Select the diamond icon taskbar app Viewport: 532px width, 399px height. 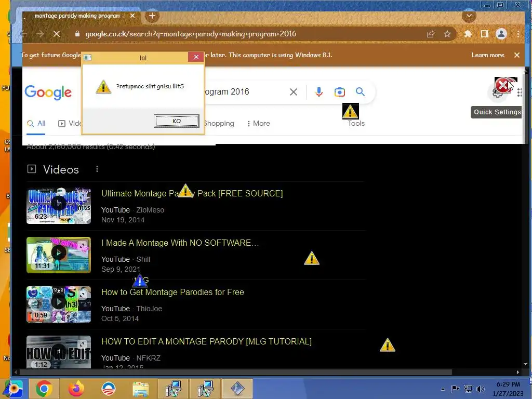237,389
